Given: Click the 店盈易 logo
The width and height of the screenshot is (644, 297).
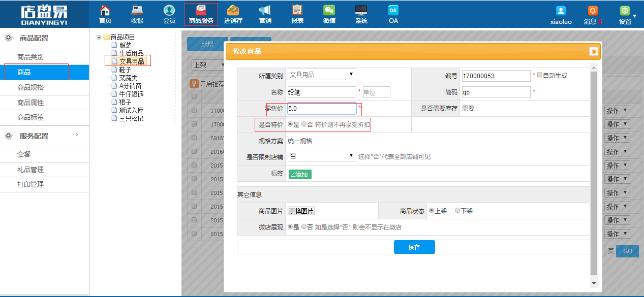Looking at the screenshot, I should (45, 14).
